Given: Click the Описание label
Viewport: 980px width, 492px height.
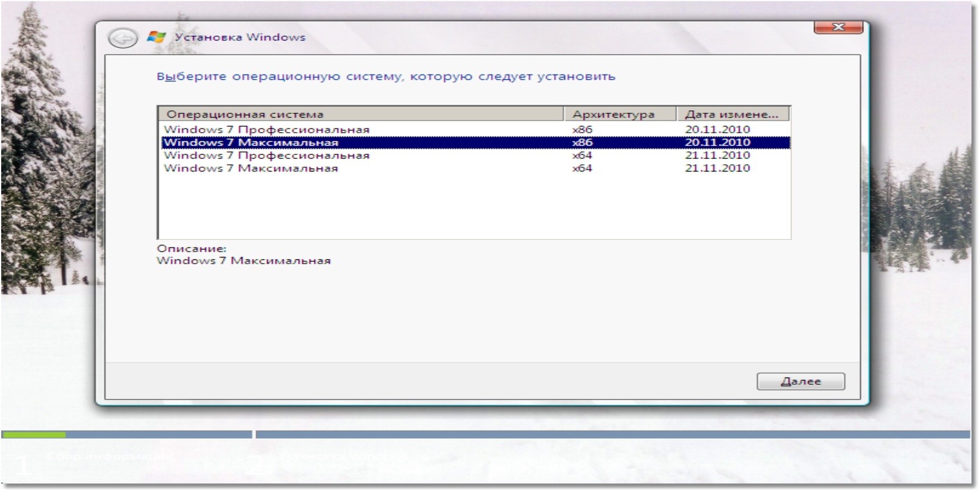Looking at the screenshot, I should point(191,248).
